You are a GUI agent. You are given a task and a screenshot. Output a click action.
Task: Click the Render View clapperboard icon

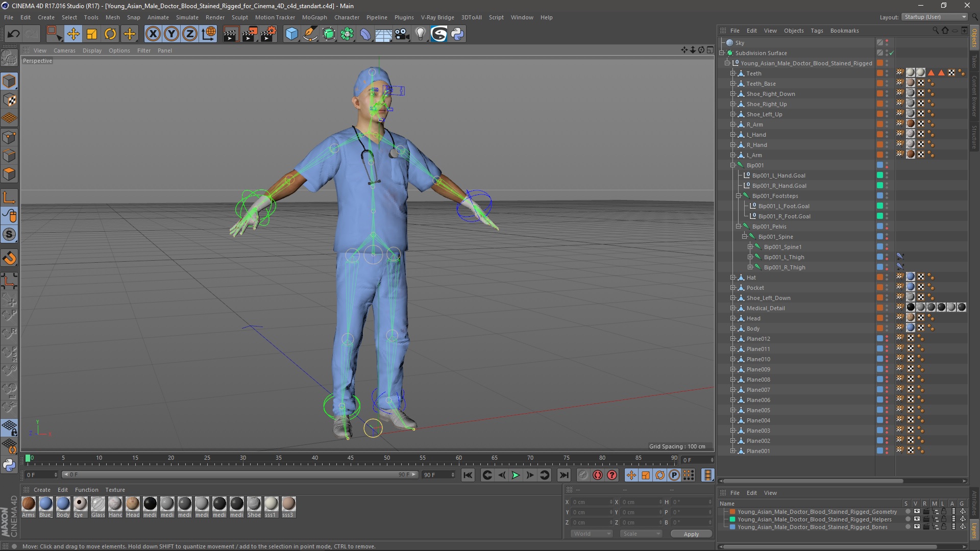(231, 34)
